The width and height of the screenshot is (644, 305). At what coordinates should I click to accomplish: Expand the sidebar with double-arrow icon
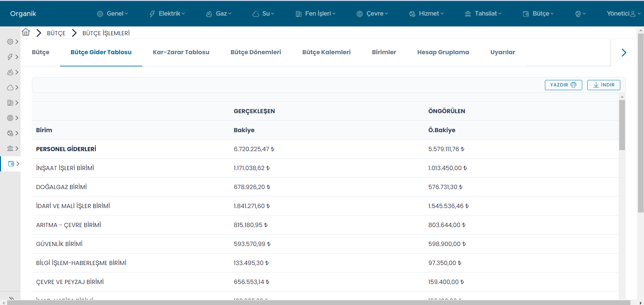11,298
